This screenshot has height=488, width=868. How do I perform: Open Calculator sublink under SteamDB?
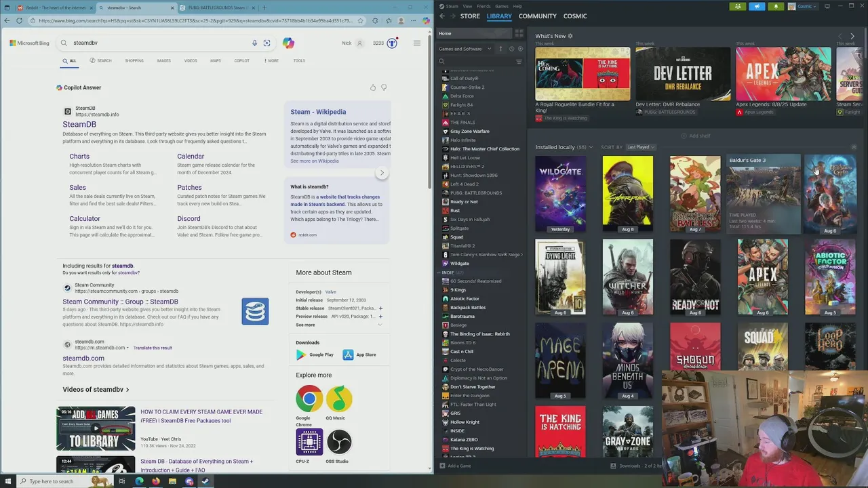tap(85, 219)
